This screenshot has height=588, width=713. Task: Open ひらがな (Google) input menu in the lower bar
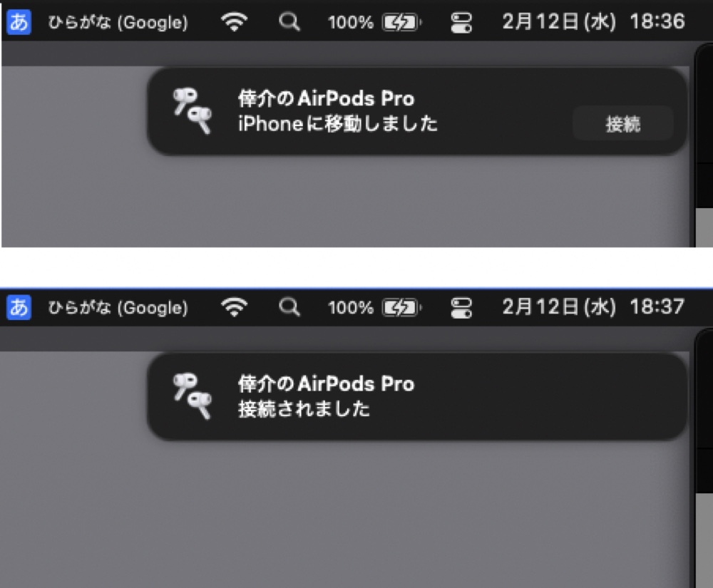coord(118,308)
